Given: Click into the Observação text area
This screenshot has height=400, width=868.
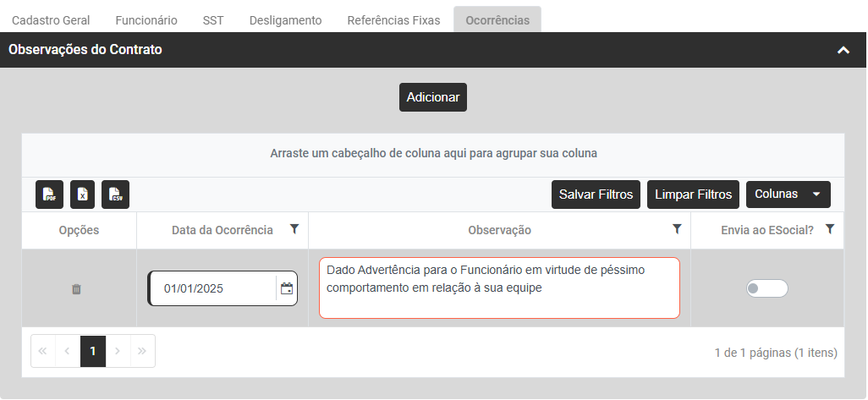Looking at the screenshot, I should (498, 288).
